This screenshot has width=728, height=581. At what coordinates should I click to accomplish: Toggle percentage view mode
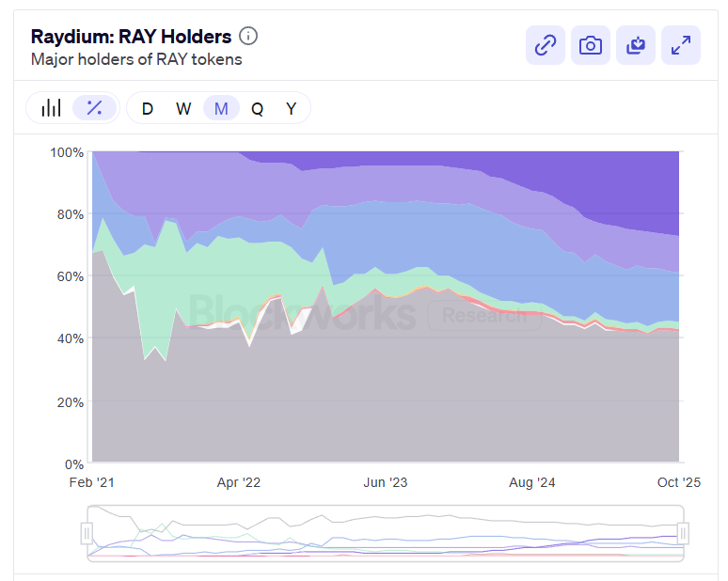(x=94, y=108)
